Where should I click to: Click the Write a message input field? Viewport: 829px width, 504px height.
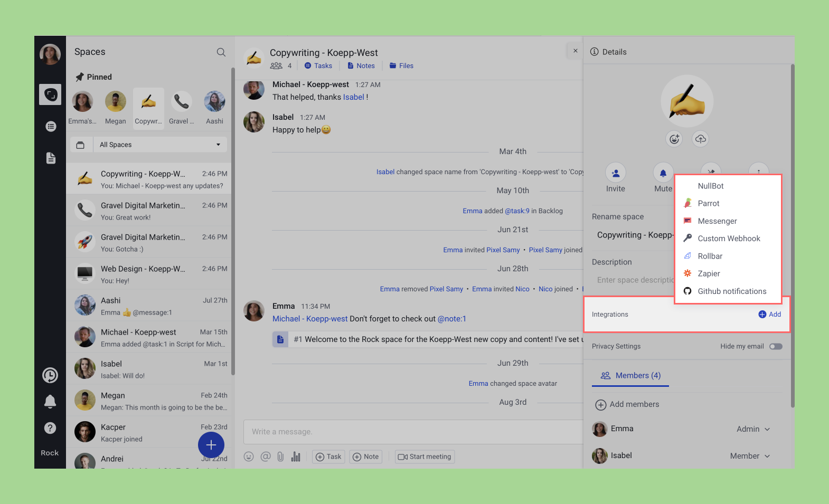(x=412, y=432)
